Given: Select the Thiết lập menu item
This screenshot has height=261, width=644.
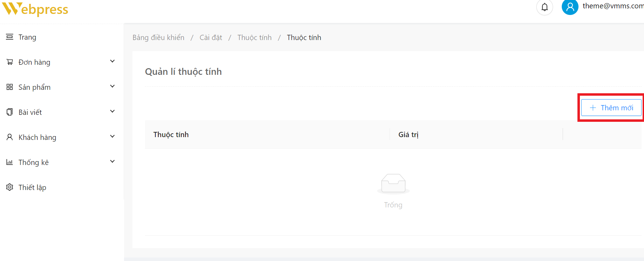Looking at the screenshot, I should (x=32, y=188).
